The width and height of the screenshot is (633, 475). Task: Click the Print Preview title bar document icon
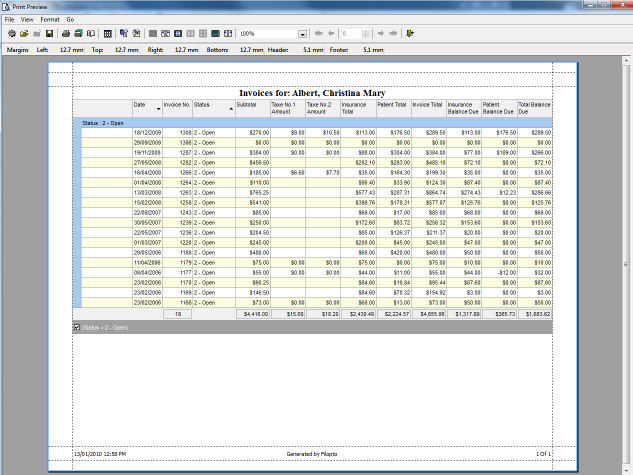[x=6, y=6]
